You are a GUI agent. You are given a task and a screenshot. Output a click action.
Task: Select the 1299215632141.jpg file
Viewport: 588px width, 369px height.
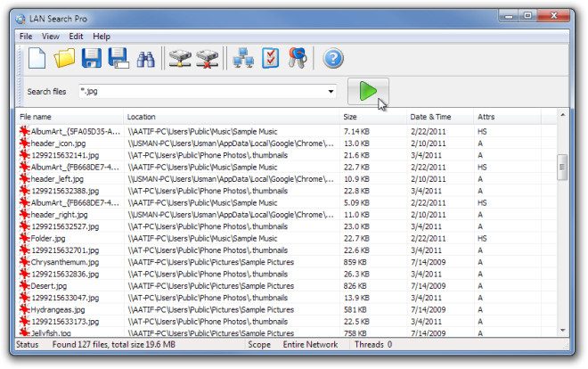tap(65, 155)
